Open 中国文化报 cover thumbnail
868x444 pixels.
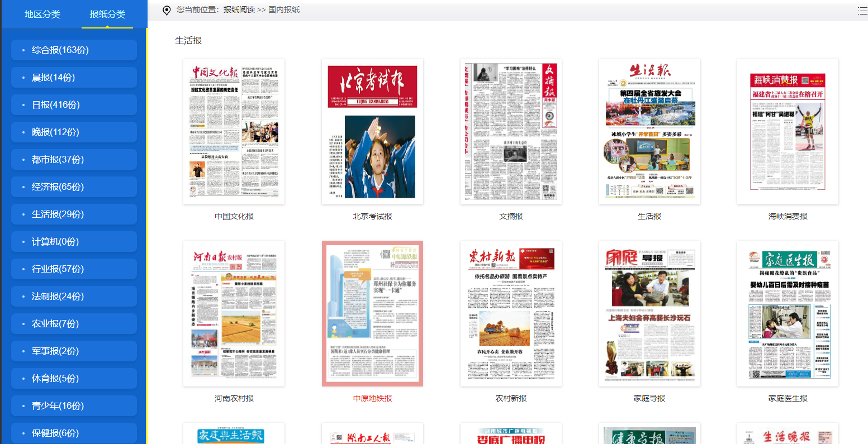[234, 132]
